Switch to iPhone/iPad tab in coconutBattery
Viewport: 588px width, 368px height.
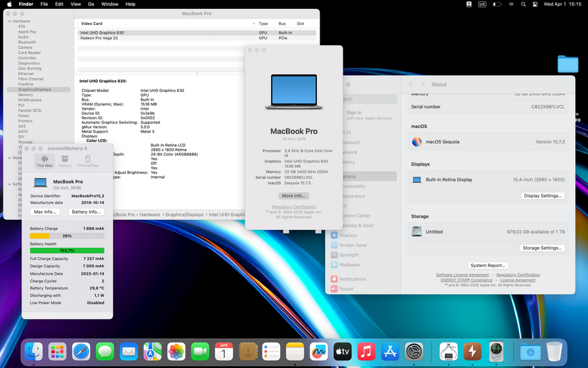click(88, 161)
